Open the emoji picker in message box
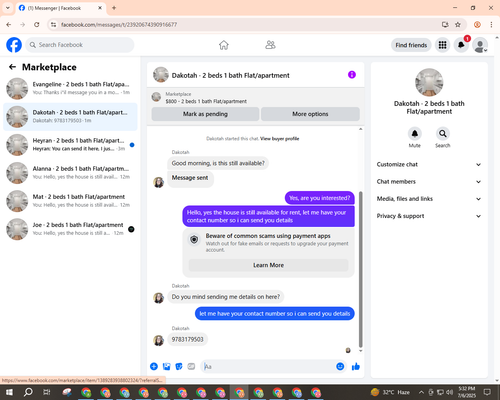500x400 pixels. [340, 367]
